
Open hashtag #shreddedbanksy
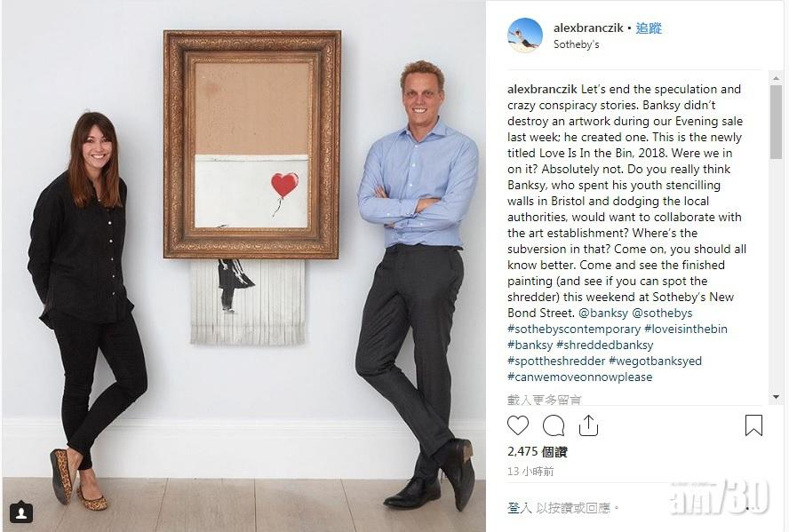pos(604,345)
